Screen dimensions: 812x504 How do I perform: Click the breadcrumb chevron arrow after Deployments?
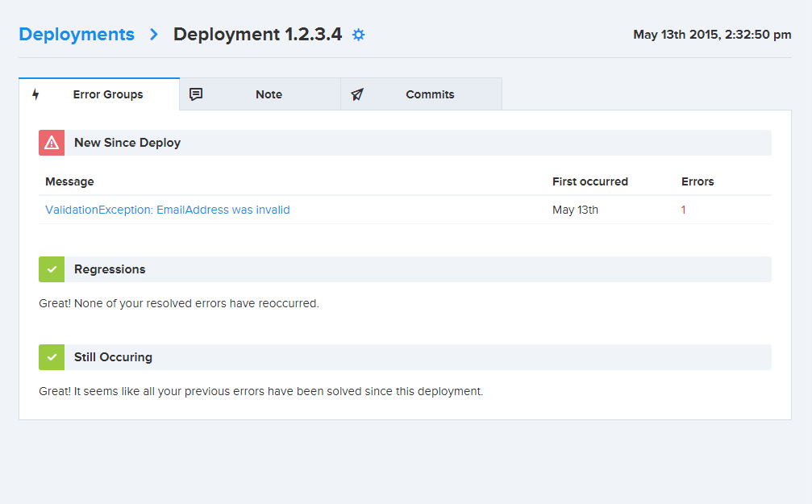tap(154, 35)
